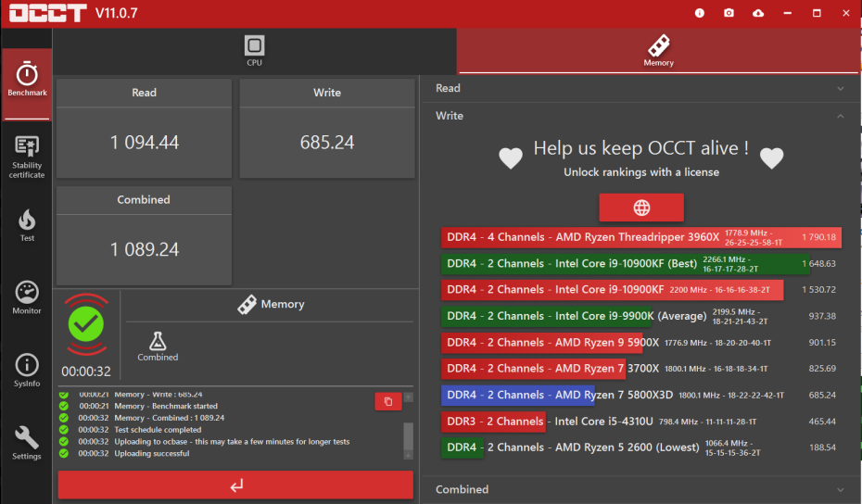Open the Monitor gauge section
Image resolution: width=862 pixels, height=504 pixels.
[26, 297]
